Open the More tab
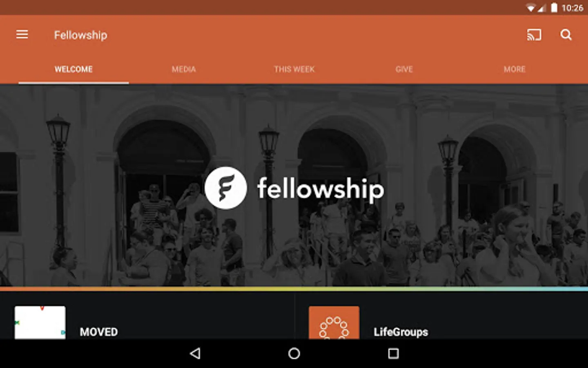588x368 pixels. (x=514, y=69)
